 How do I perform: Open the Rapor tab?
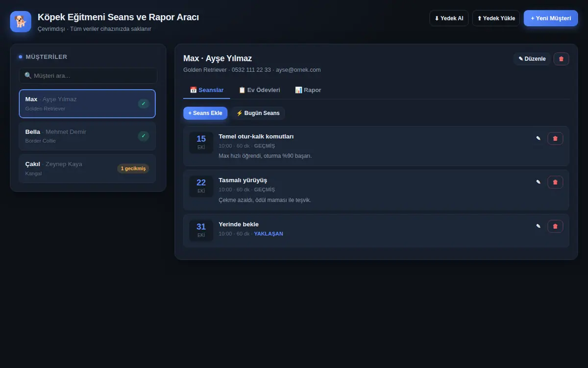[x=308, y=90]
